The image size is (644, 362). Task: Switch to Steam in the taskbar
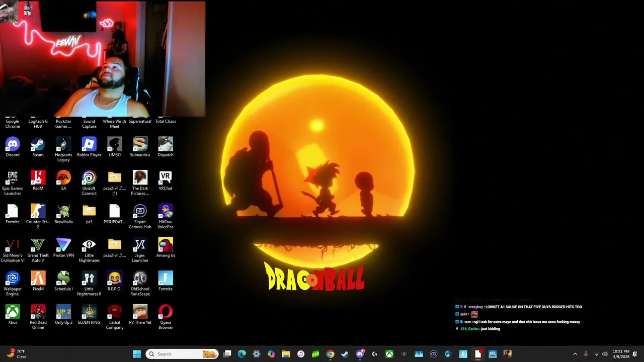[345, 354]
